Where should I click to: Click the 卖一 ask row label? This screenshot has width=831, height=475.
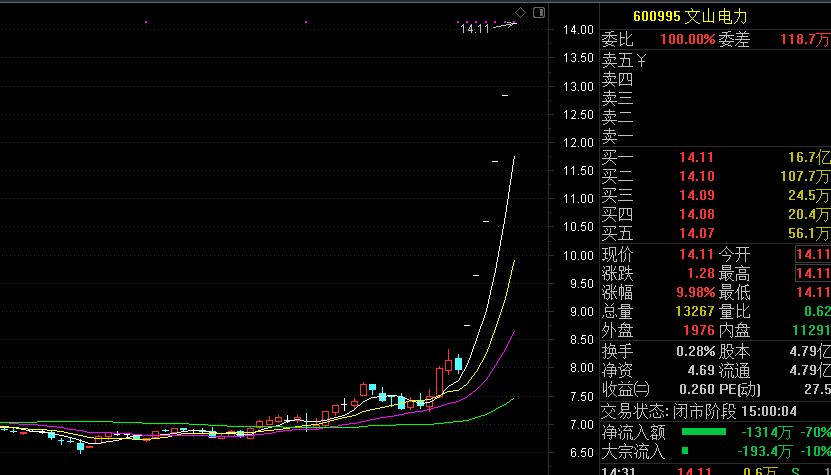(x=617, y=137)
